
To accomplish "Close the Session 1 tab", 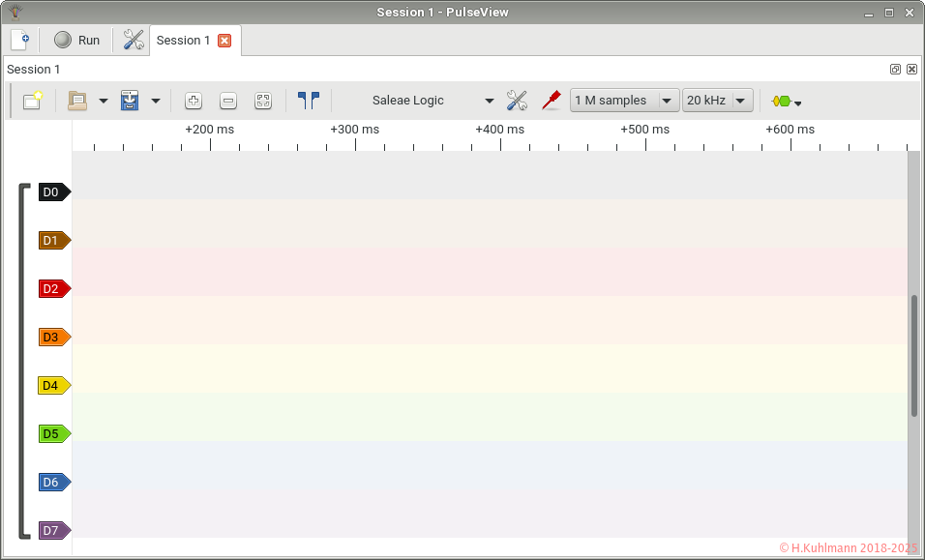I will (224, 41).
